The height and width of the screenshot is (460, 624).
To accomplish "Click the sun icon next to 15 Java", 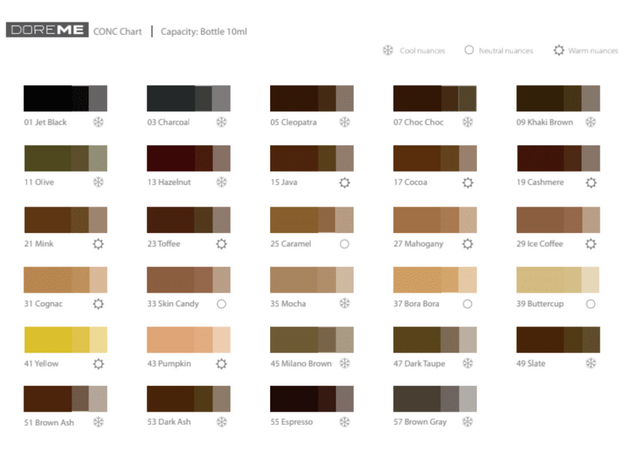I will 345,182.
